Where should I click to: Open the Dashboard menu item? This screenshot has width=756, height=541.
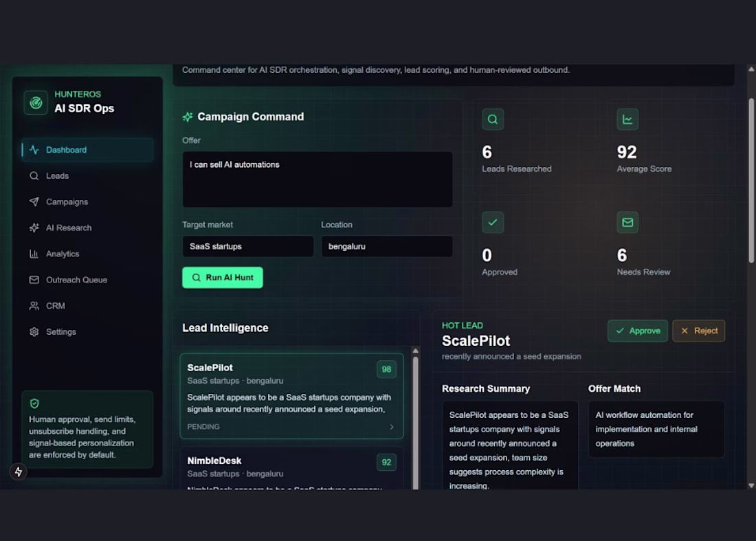(x=87, y=149)
